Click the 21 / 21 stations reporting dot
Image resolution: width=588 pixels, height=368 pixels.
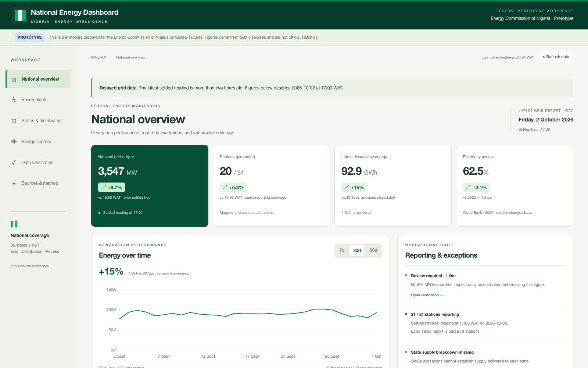point(406,314)
